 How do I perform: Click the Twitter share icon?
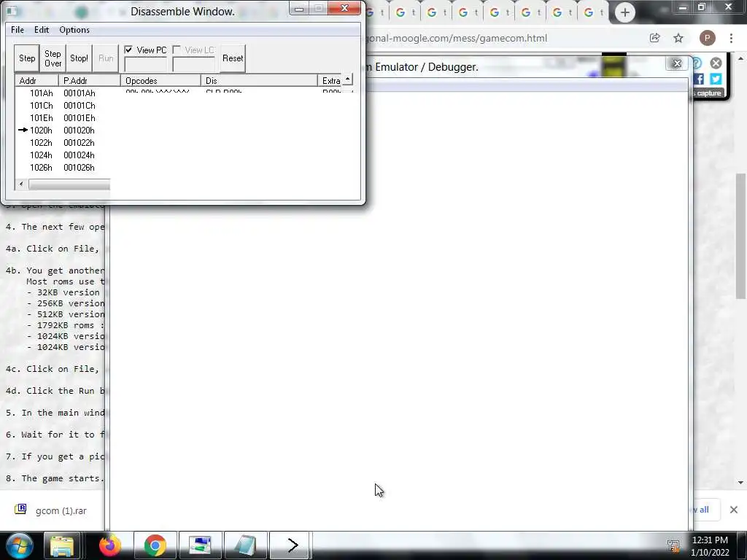[x=716, y=79]
